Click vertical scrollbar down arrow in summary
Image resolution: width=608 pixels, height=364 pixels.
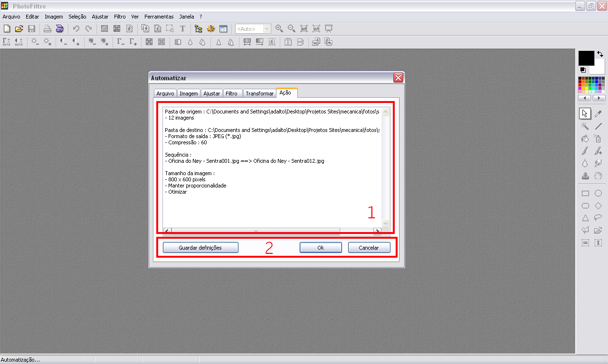pos(385,223)
